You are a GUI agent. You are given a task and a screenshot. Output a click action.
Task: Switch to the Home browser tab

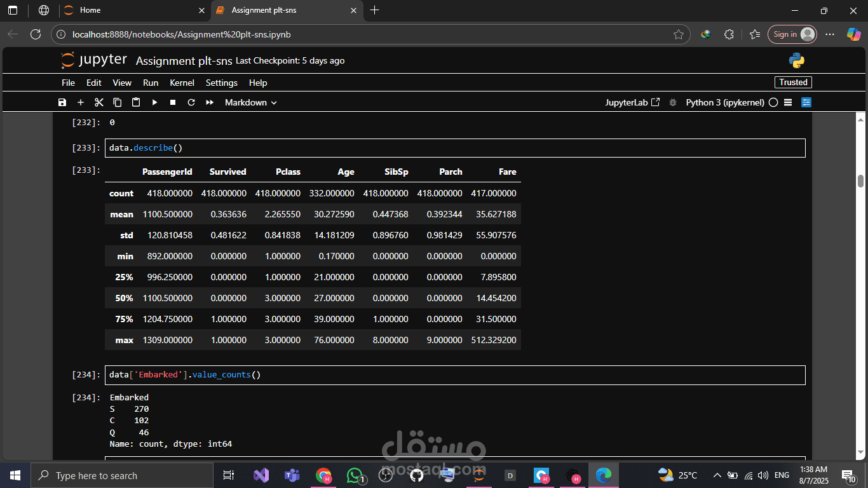point(133,10)
